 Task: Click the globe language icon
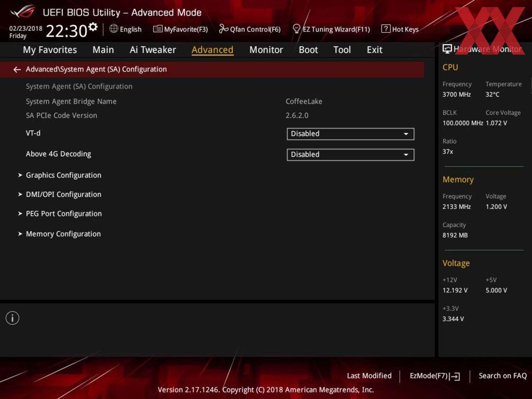point(113,29)
